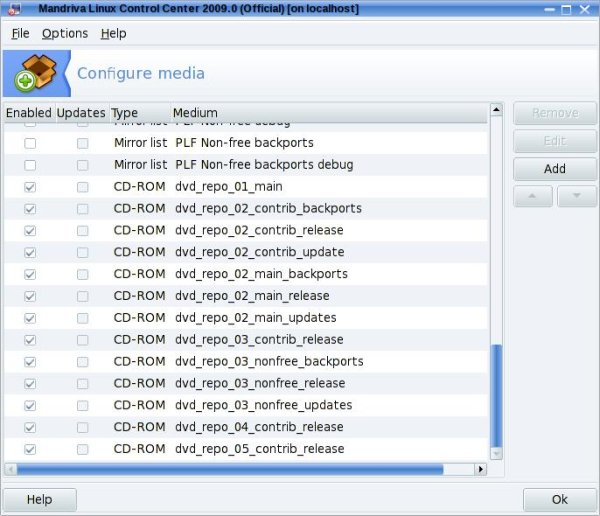600x516 pixels.
Task: Select the dvd_repo_05_contrib_release row
Action: [246, 449]
